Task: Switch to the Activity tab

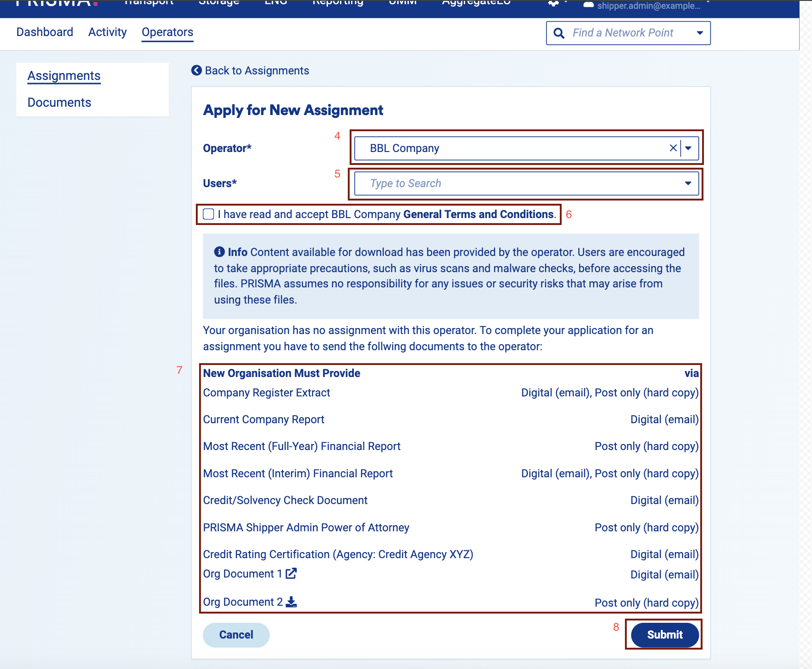Action: 108,32
